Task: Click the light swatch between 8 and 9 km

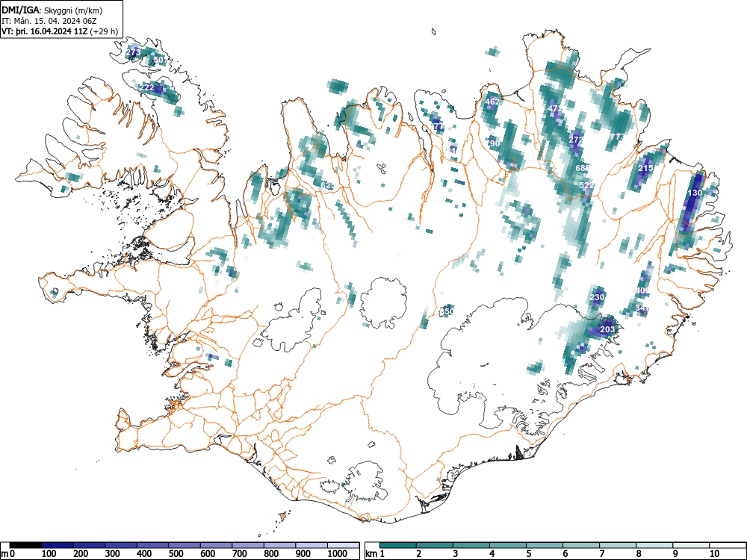Action: pos(654,545)
